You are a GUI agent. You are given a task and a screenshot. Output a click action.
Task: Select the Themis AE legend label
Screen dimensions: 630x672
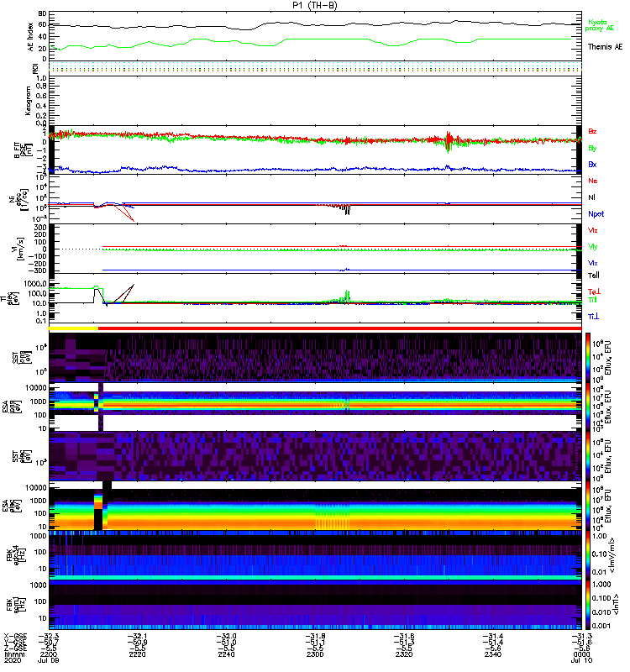tap(605, 47)
